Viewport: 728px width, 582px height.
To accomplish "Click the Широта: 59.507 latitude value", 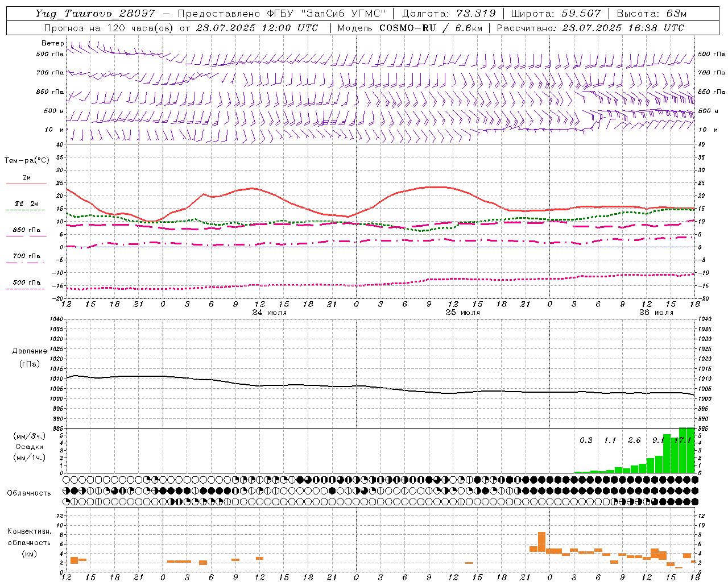I will [556, 14].
